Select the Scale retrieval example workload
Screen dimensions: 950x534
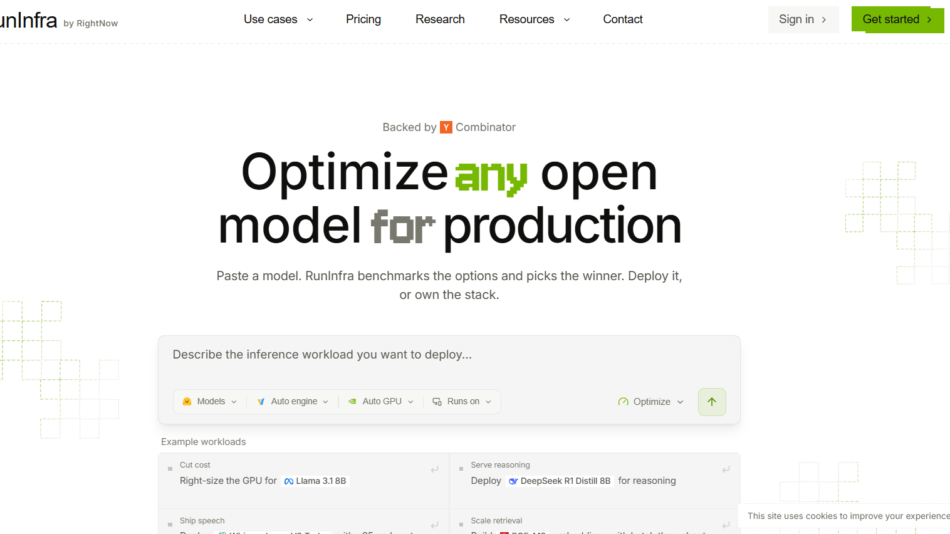pos(594,522)
